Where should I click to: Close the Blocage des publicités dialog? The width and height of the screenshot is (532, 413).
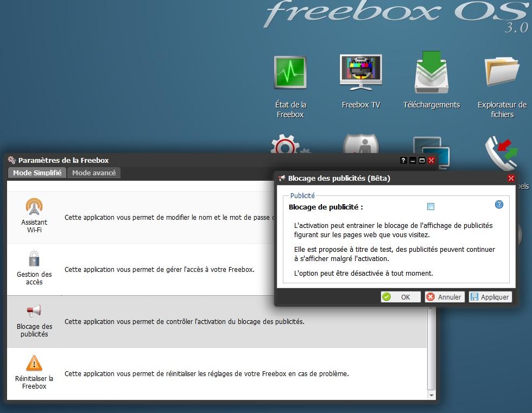pos(511,179)
